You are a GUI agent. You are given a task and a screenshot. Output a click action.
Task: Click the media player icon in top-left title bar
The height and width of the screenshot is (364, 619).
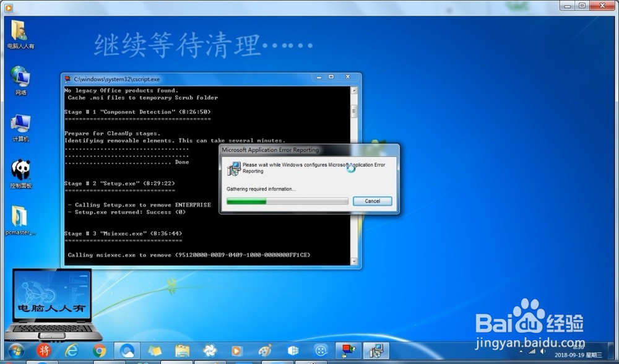[8, 7]
